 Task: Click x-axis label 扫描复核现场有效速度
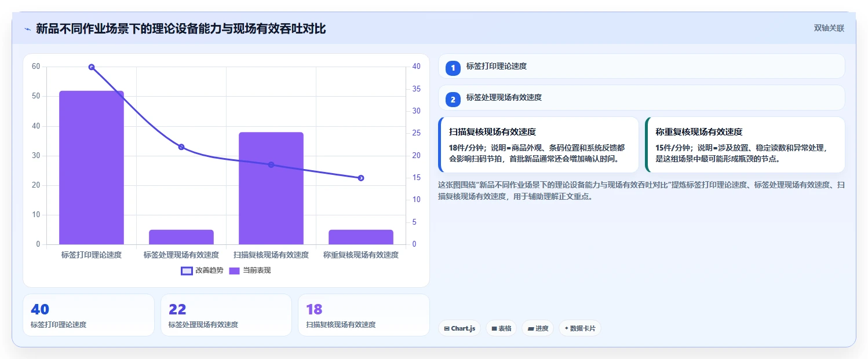pyautogui.click(x=271, y=255)
